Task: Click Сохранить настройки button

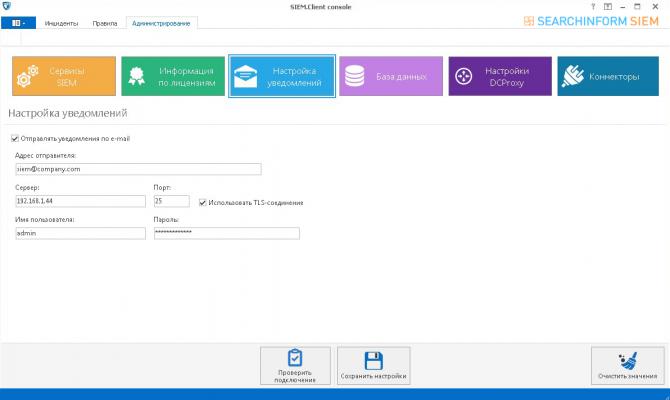Action: [373, 366]
